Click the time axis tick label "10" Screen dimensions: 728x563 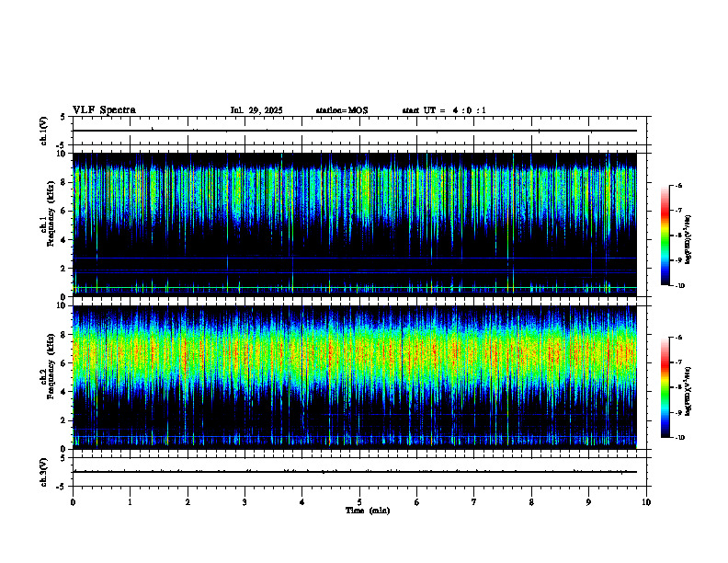tap(646, 502)
